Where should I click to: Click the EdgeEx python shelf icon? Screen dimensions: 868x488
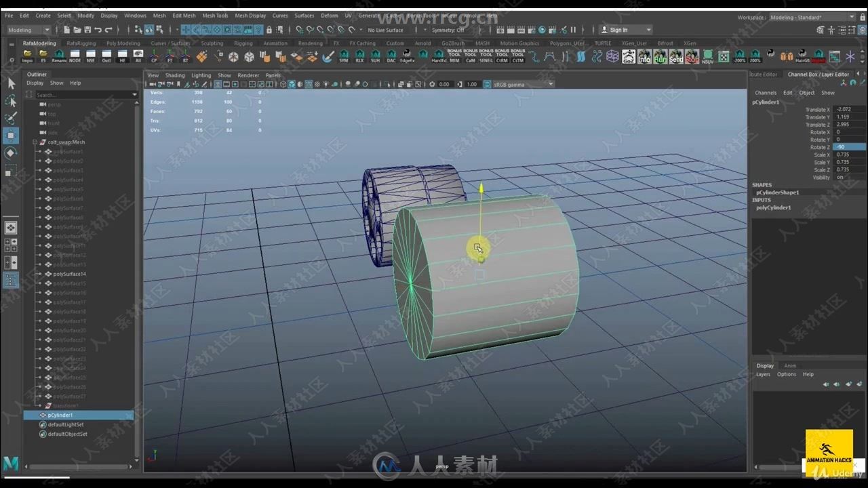tap(407, 56)
